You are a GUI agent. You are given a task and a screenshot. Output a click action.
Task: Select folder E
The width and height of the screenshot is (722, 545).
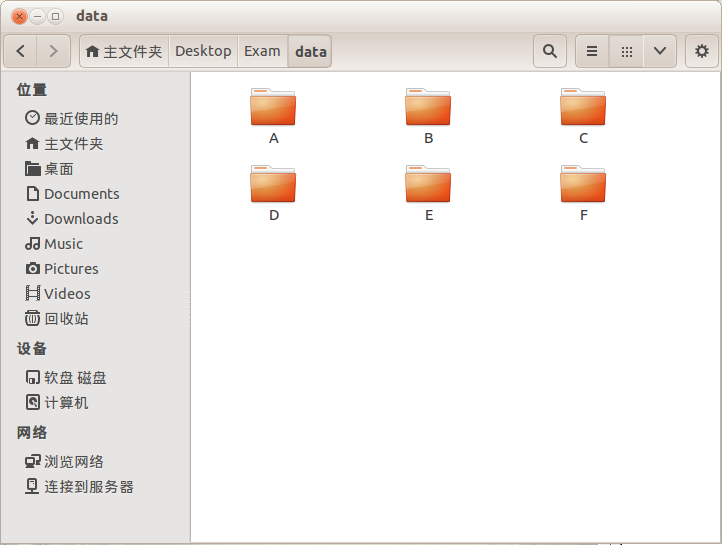pos(428,185)
